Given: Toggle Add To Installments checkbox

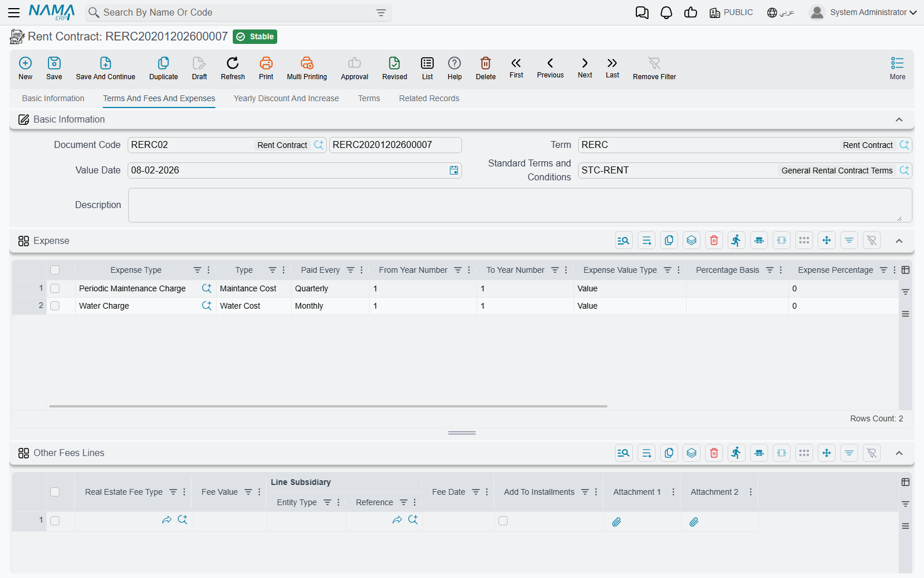Looking at the screenshot, I should click(x=503, y=521).
